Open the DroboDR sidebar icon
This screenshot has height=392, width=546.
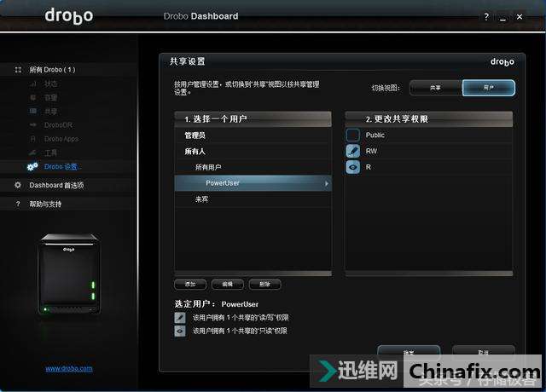[x=33, y=125]
